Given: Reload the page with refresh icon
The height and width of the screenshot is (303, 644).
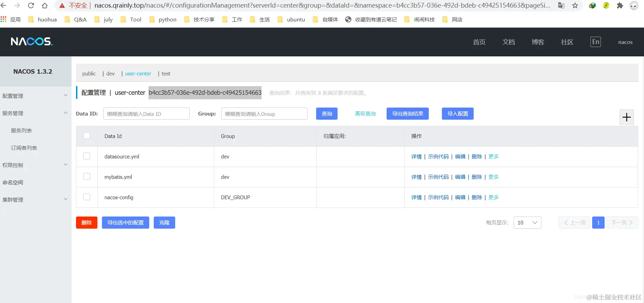Looking at the screenshot, I should (31, 6).
